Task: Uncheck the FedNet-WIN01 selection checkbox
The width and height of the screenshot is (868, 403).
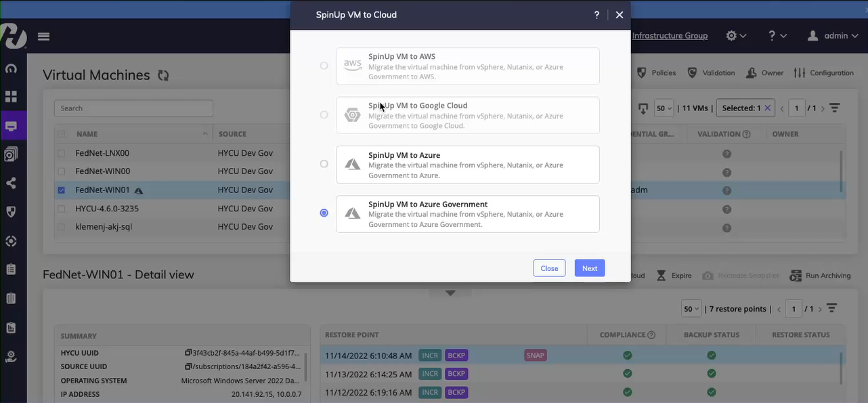Action: (x=62, y=190)
